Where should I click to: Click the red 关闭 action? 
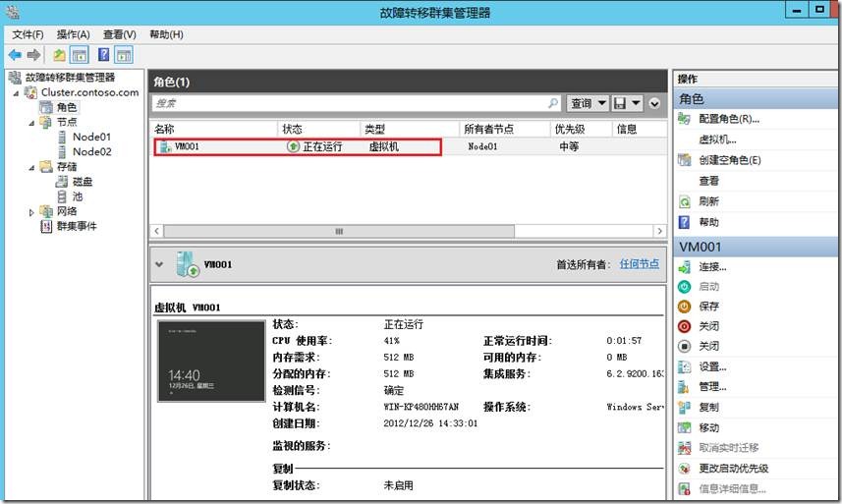coord(708,326)
